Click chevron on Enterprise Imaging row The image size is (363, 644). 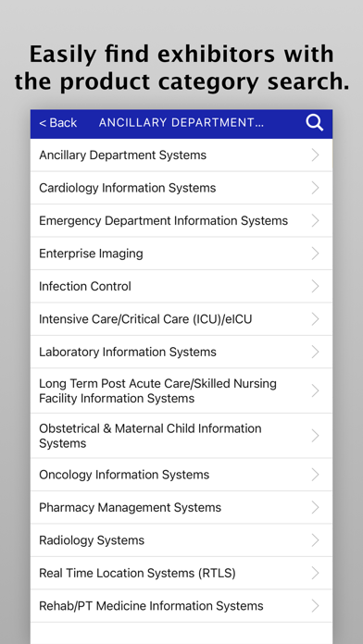coord(316,254)
